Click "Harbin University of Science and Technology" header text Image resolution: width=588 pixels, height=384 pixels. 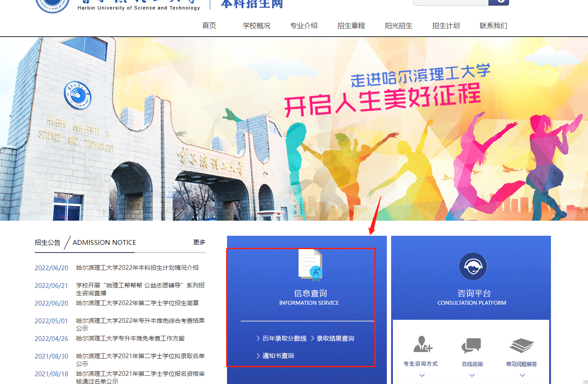(139, 8)
